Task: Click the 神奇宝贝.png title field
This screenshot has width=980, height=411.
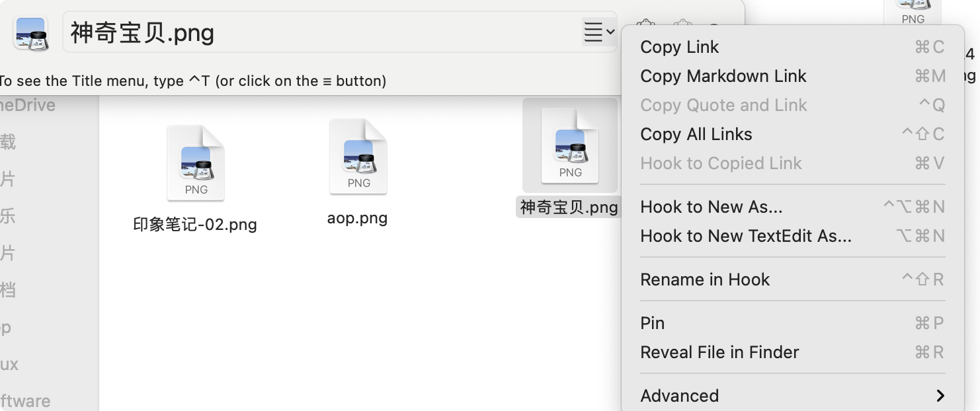Action: pyautogui.click(x=317, y=32)
